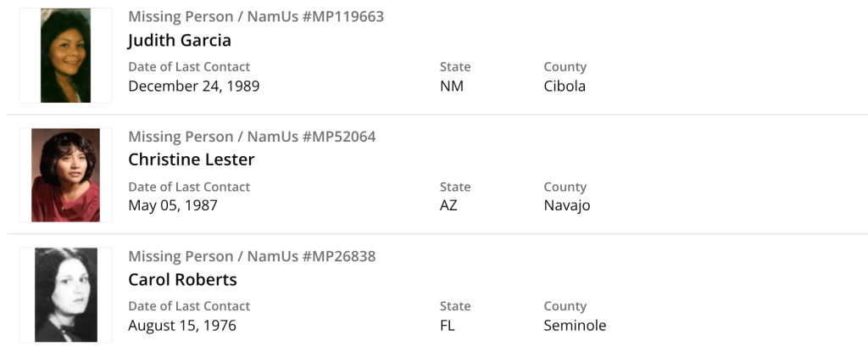Open the Judith Garcia record name
This screenshot has height=352, width=868.
179,40
